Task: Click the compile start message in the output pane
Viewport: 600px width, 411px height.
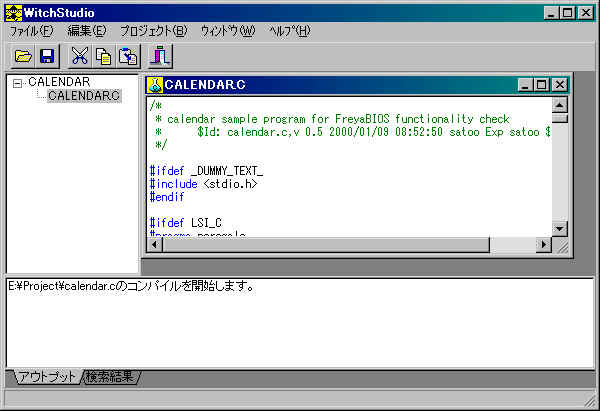Action: click(131, 286)
